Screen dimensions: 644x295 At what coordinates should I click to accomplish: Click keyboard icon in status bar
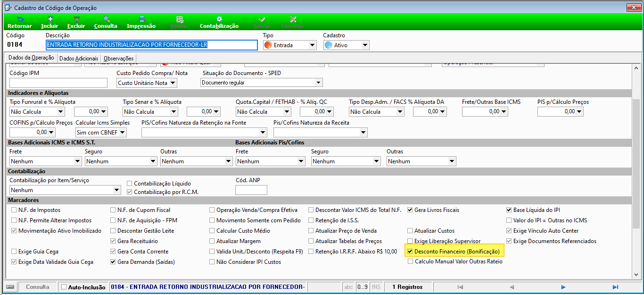pos(10,287)
